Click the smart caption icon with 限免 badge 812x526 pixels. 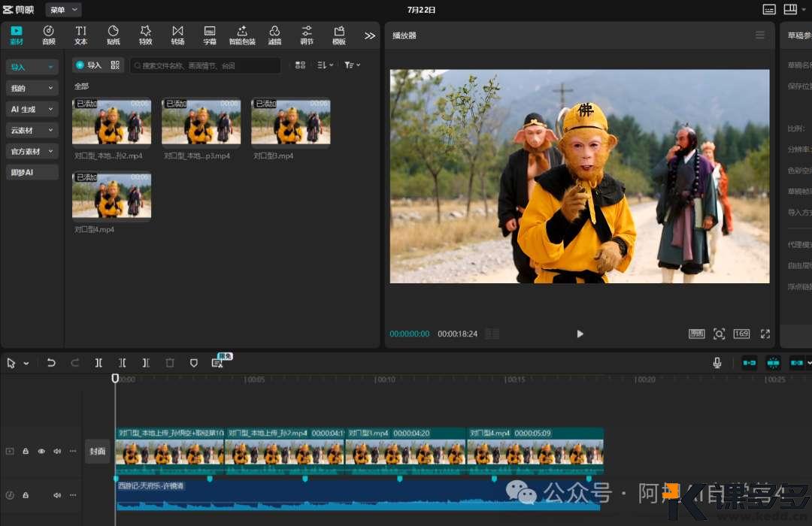click(x=217, y=363)
